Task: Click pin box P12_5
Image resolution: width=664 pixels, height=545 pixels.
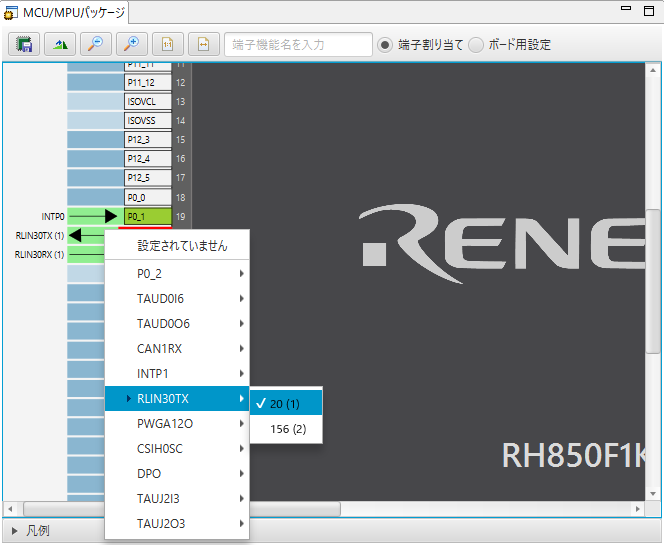Action: tap(148, 178)
